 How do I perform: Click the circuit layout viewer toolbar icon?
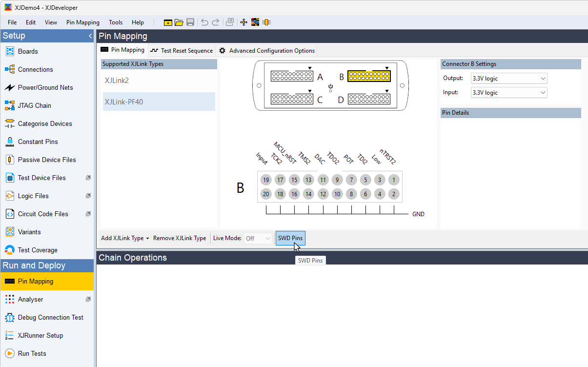[255, 22]
